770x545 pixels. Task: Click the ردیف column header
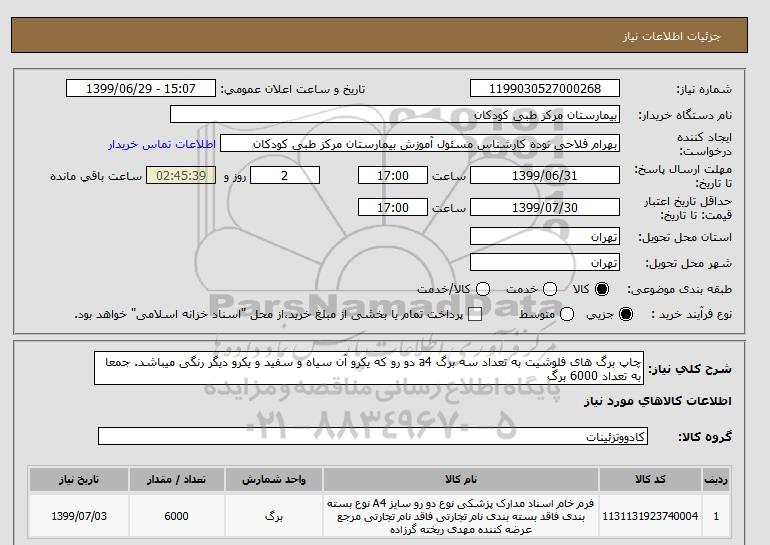(x=716, y=479)
